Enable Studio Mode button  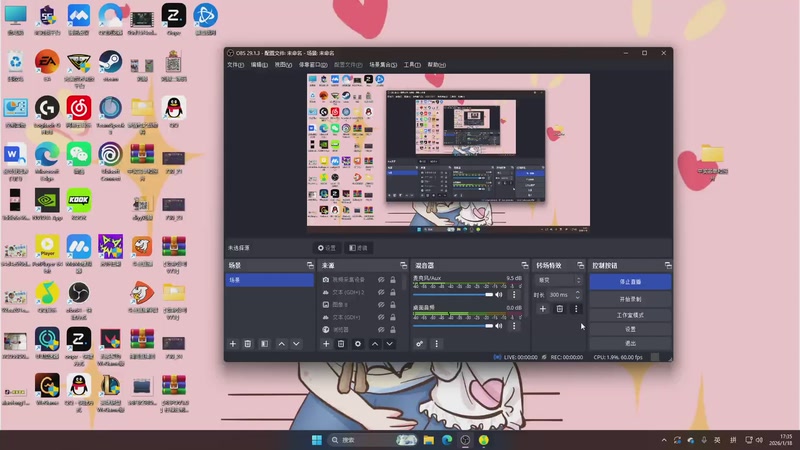click(630, 315)
